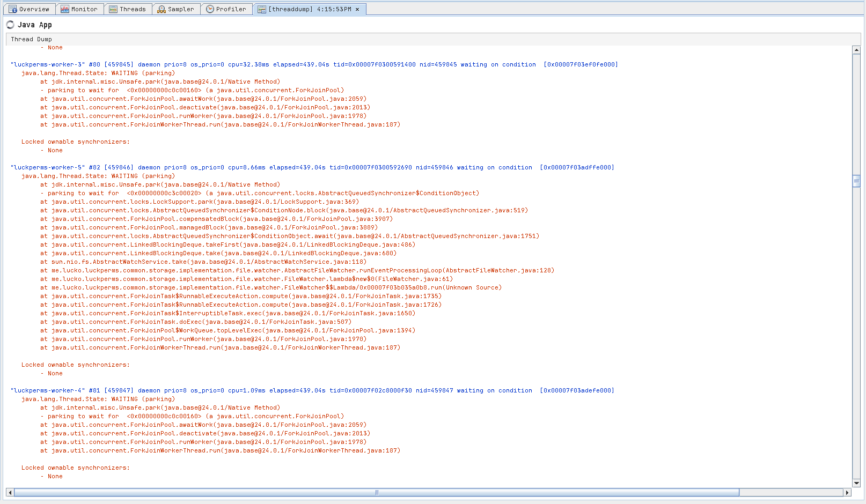This screenshot has height=504, width=866.
Task: Click runWorker frame at ForkJoinPool.java:1970
Action: [x=203, y=339]
